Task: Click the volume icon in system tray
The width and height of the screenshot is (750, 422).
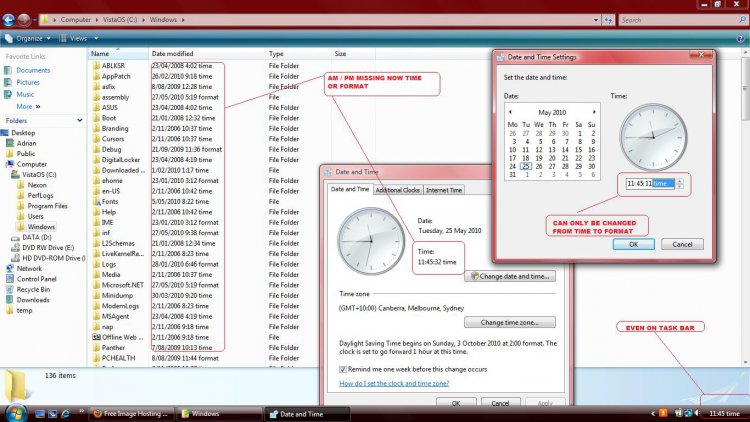Action: [697, 413]
